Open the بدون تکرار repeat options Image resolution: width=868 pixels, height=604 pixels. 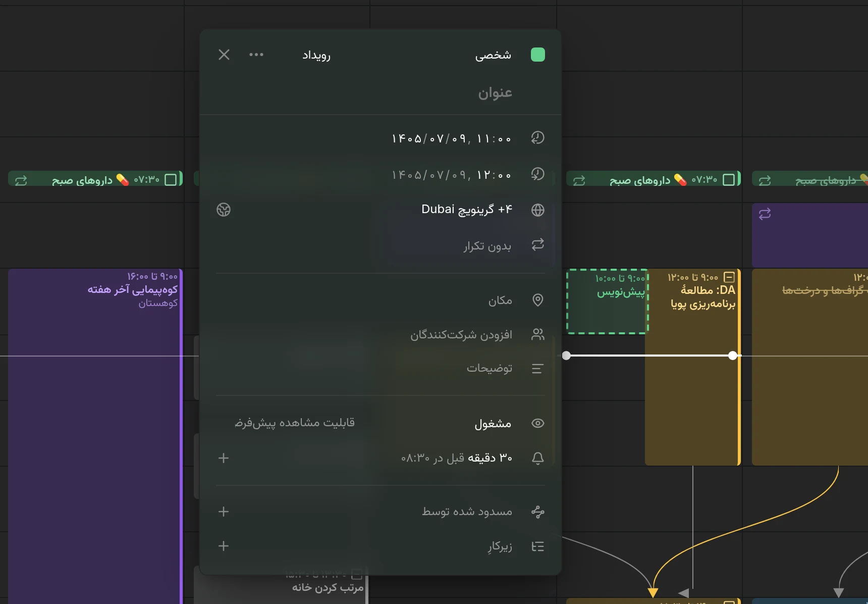coord(487,246)
